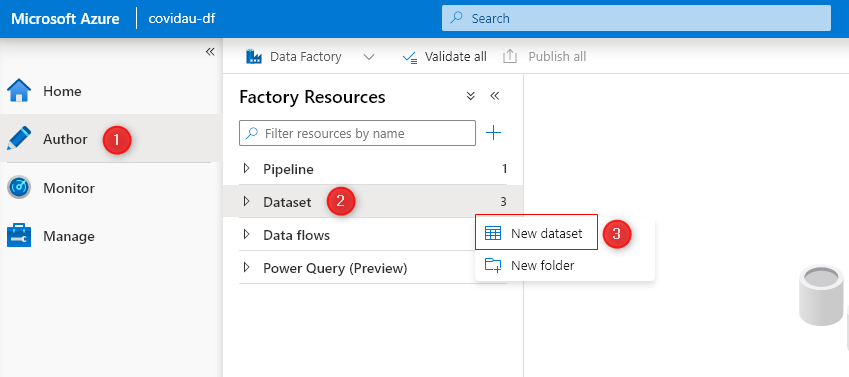Screen dimensions: 849x377
Task: Select the Power Query (Preview) row label
Action: 335,268
